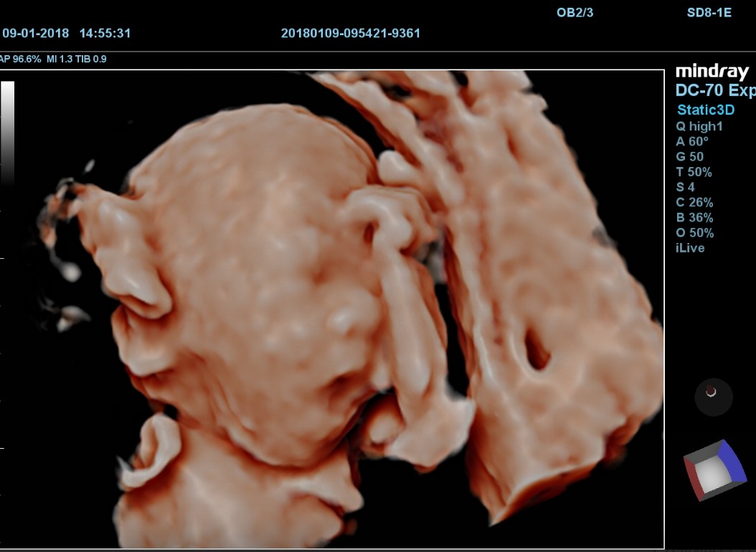
Task: Select the T 50% threshold parameter
Action: (694, 172)
